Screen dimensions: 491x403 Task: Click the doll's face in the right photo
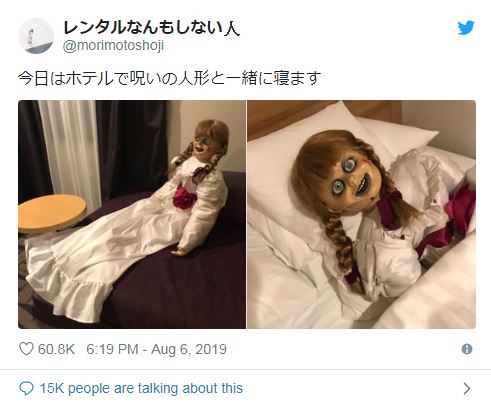[347, 180]
